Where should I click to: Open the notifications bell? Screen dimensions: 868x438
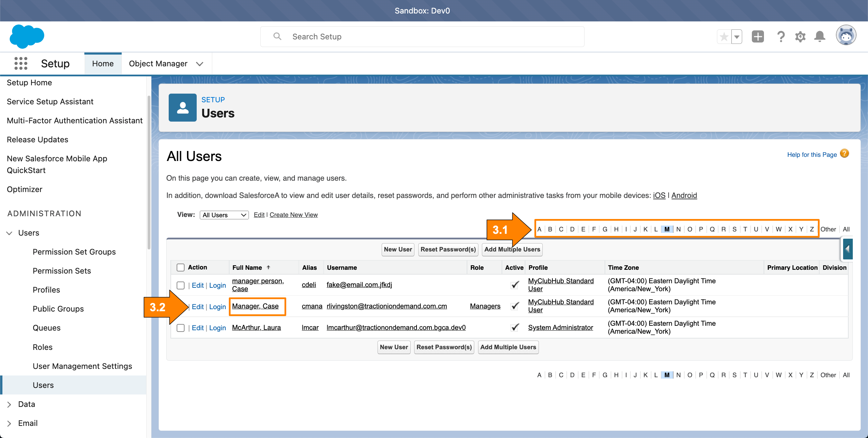(x=820, y=37)
